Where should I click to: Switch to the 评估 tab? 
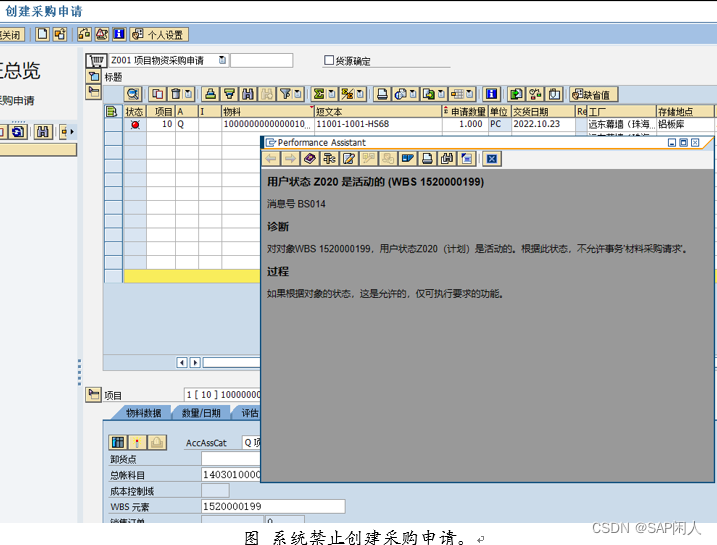pos(249,413)
